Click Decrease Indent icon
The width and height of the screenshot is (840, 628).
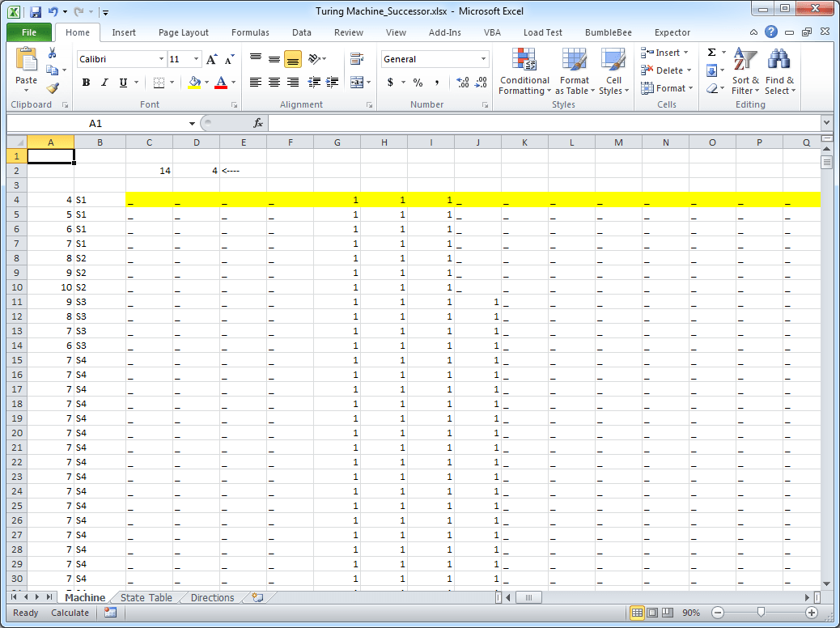[315, 82]
